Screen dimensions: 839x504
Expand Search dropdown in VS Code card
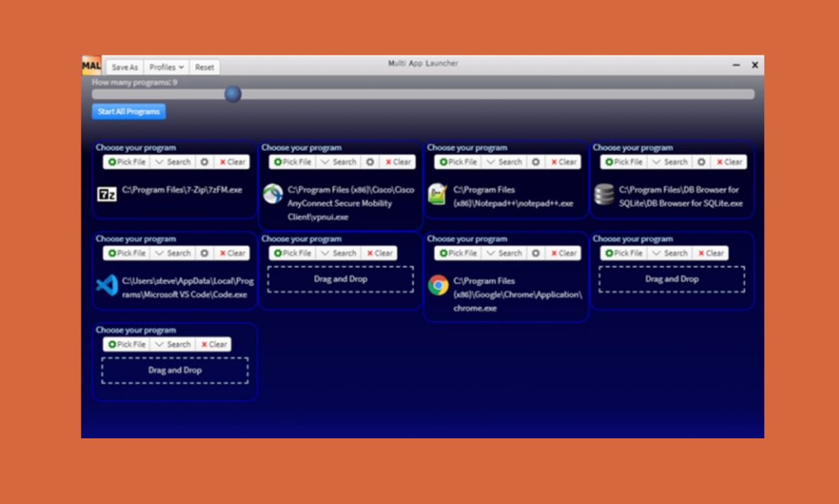(173, 253)
